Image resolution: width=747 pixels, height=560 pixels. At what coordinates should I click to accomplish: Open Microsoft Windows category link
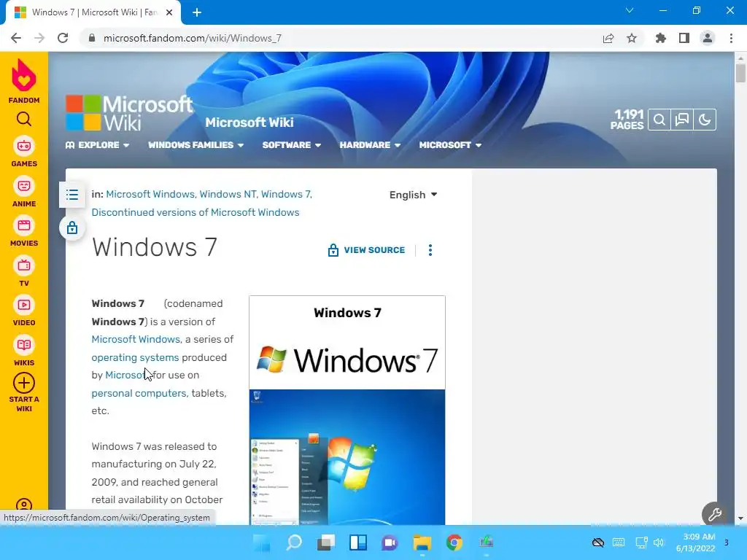click(x=150, y=194)
